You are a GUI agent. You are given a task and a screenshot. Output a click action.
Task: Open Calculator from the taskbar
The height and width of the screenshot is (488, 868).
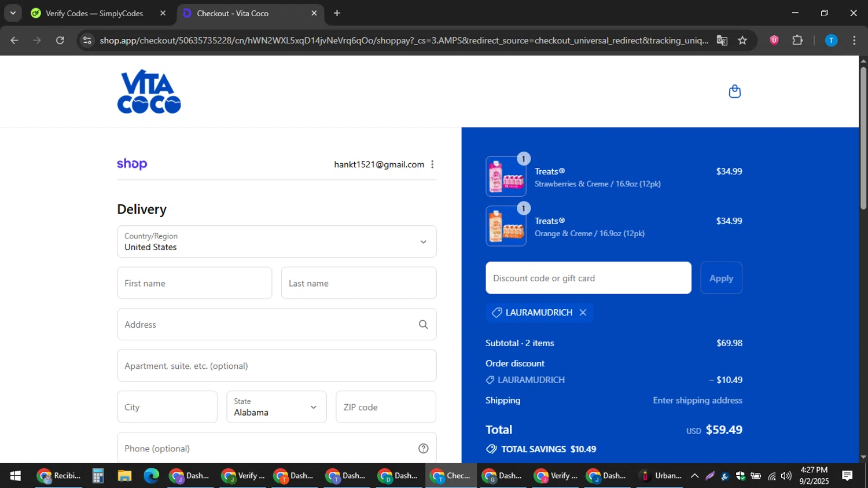pyautogui.click(x=98, y=476)
